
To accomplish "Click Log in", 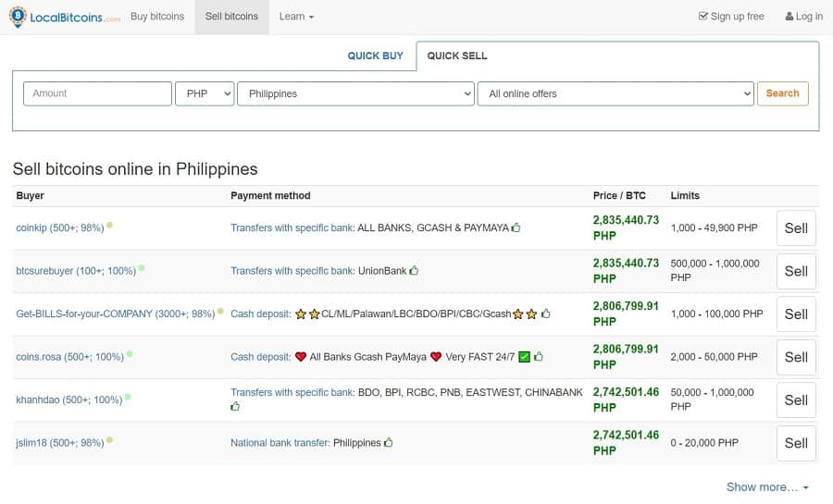I will point(803,17).
